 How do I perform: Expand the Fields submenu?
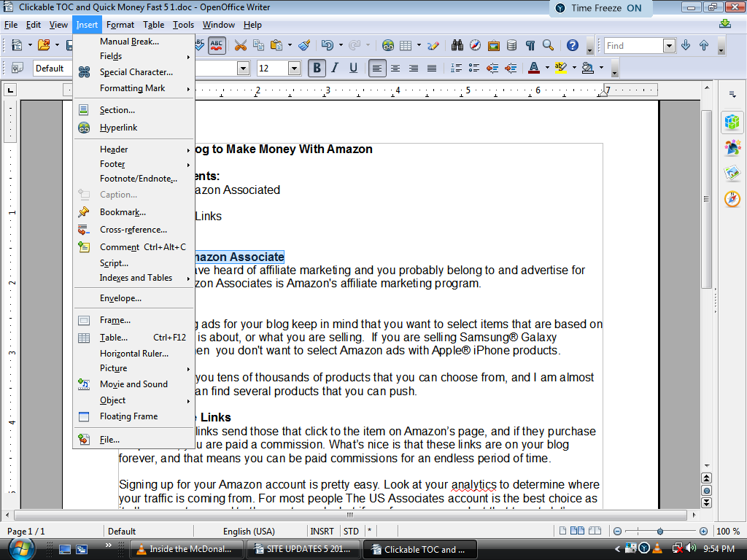[134, 56]
